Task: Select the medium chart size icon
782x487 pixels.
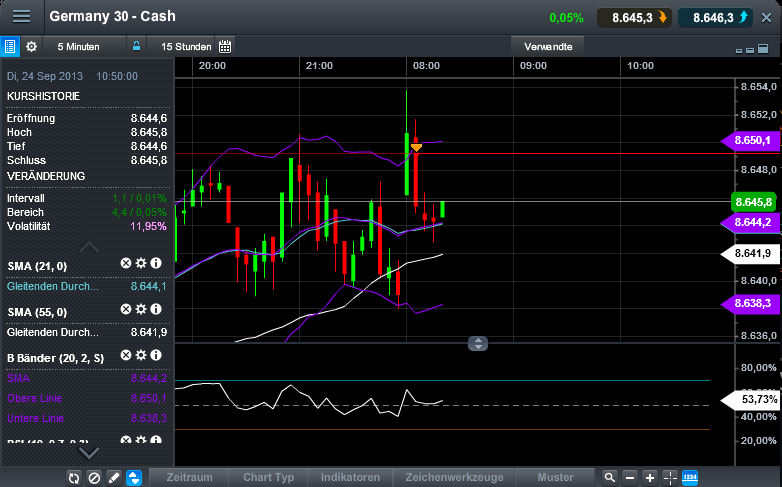Action: coord(750,50)
